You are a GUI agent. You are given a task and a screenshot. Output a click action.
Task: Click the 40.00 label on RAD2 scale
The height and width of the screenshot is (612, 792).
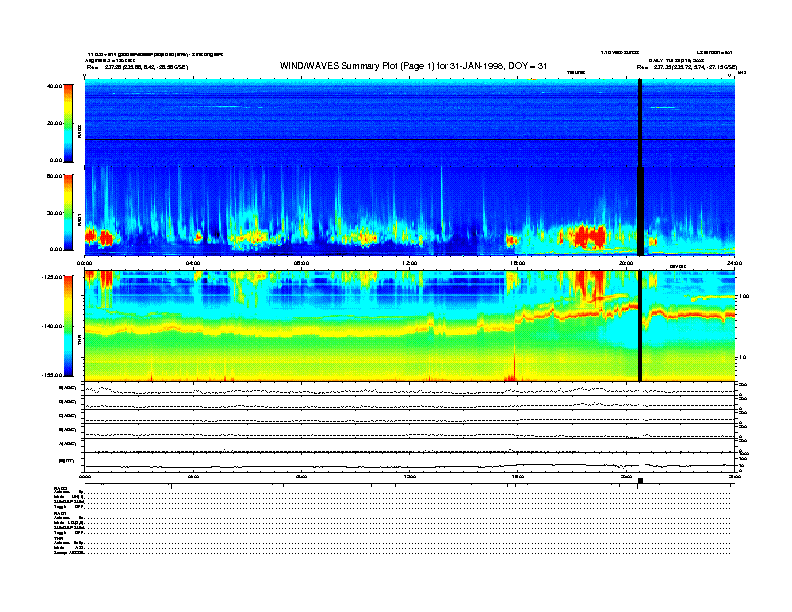[x=55, y=86]
